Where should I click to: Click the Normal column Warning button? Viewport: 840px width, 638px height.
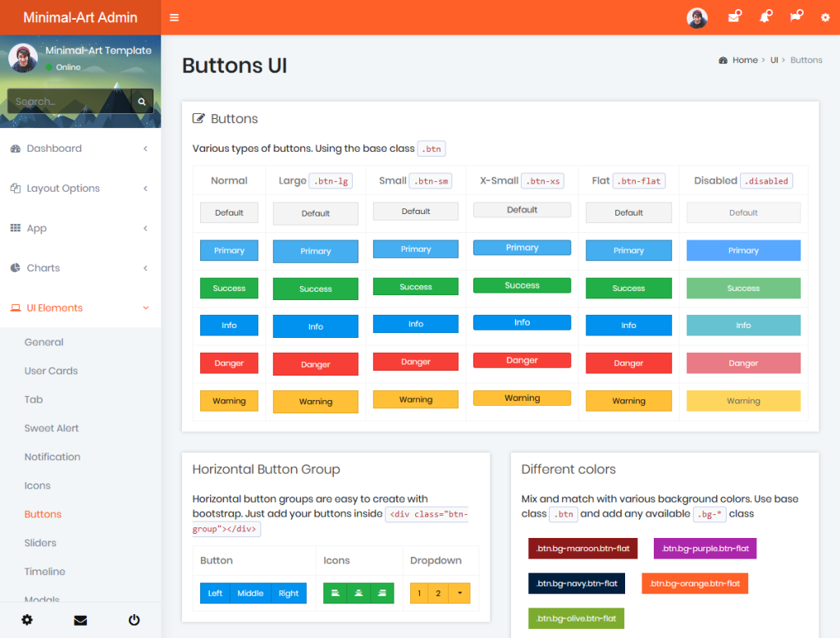[230, 401]
